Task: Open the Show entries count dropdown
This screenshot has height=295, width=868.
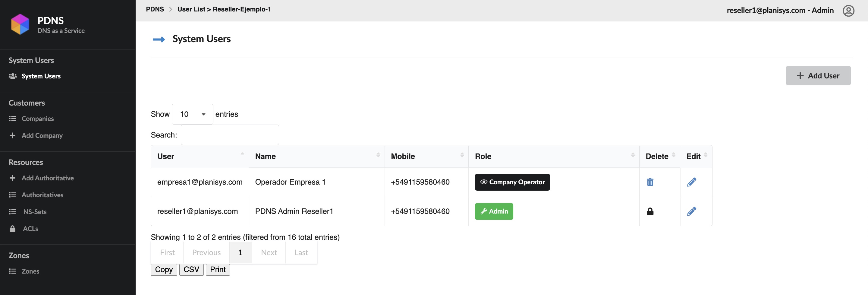Action: 192,114
